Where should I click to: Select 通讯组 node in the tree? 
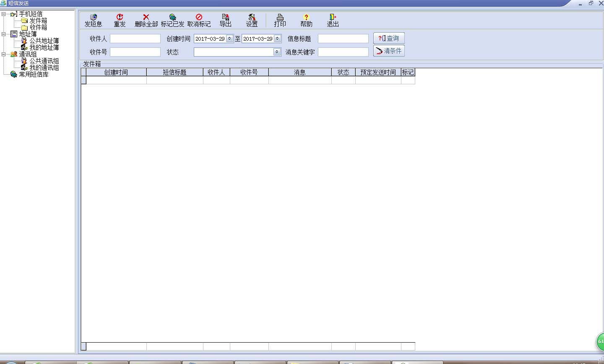(28, 54)
